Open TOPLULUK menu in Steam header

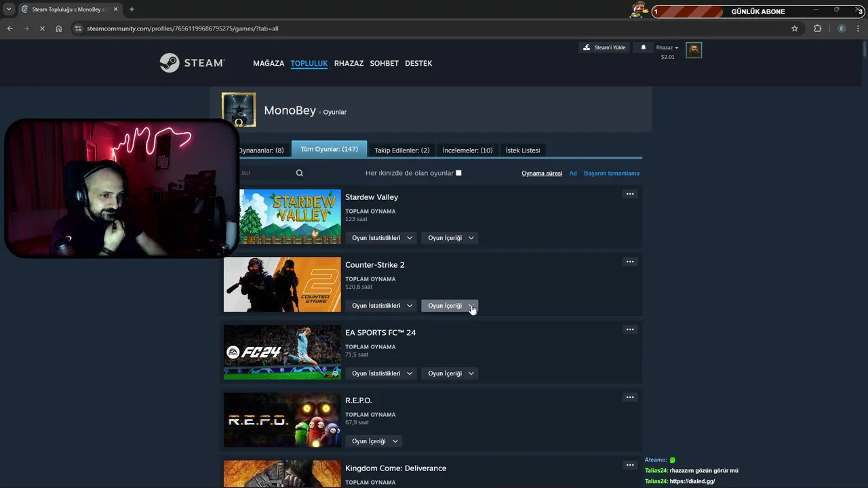[x=309, y=63]
